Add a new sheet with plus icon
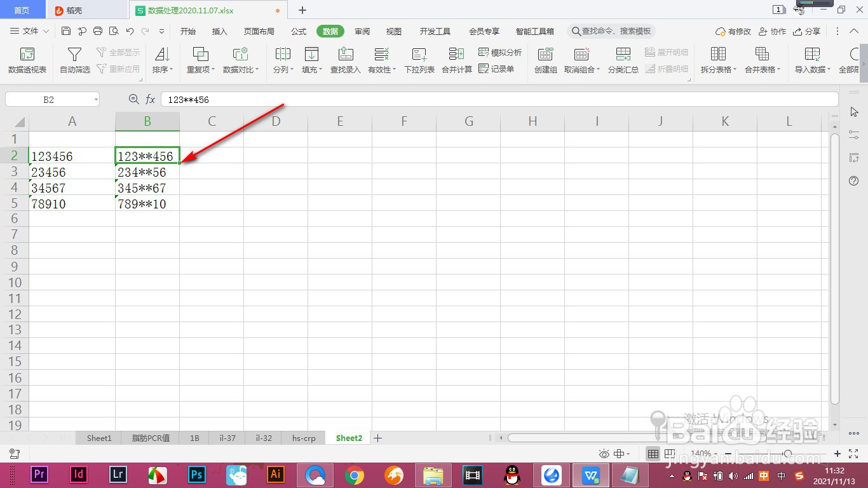 click(x=377, y=438)
